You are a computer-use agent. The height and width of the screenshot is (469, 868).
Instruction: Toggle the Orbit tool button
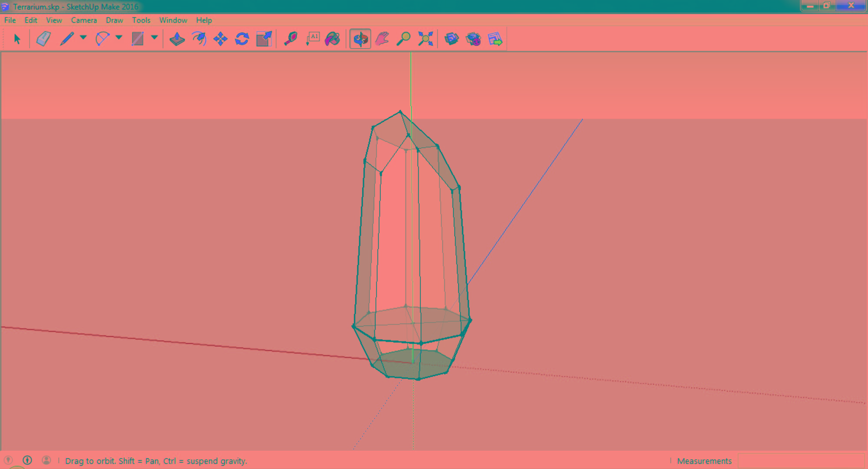(360, 39)
